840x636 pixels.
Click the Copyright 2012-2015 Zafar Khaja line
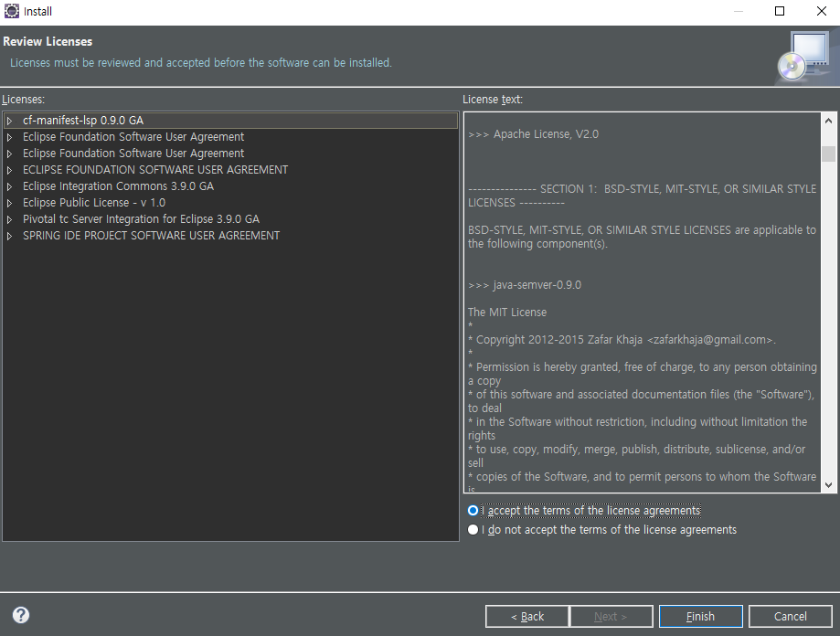tap(622, 339)
